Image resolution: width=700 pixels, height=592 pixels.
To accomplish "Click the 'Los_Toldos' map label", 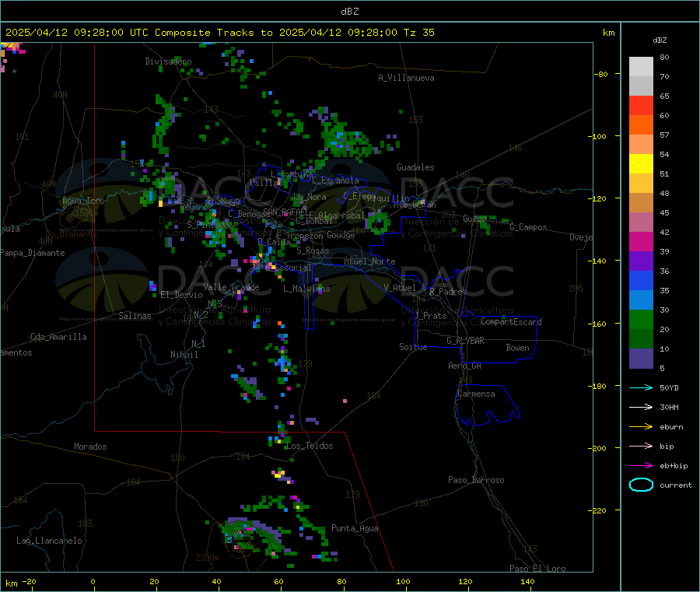I will click(x=310, y=446).
